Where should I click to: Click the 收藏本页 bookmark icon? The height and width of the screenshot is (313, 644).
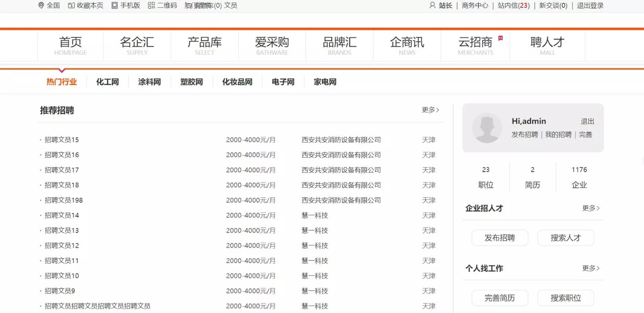pyautogui.click(x=71, y=6)
